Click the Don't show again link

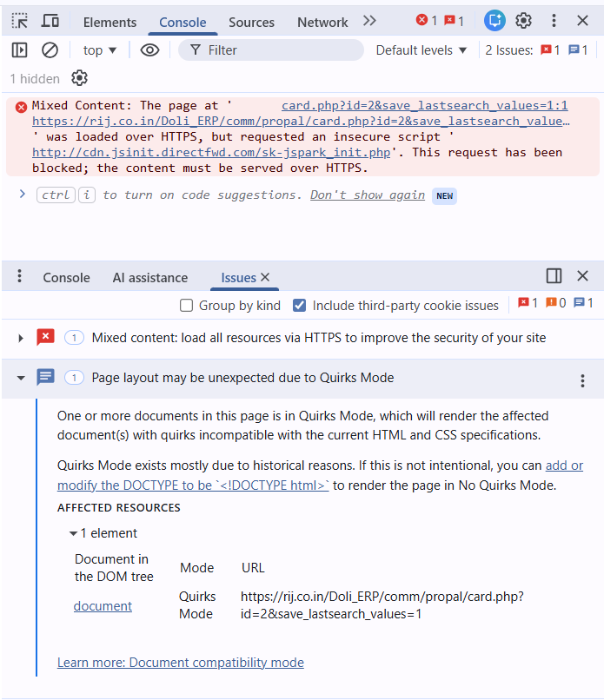(x=368, y=195)
